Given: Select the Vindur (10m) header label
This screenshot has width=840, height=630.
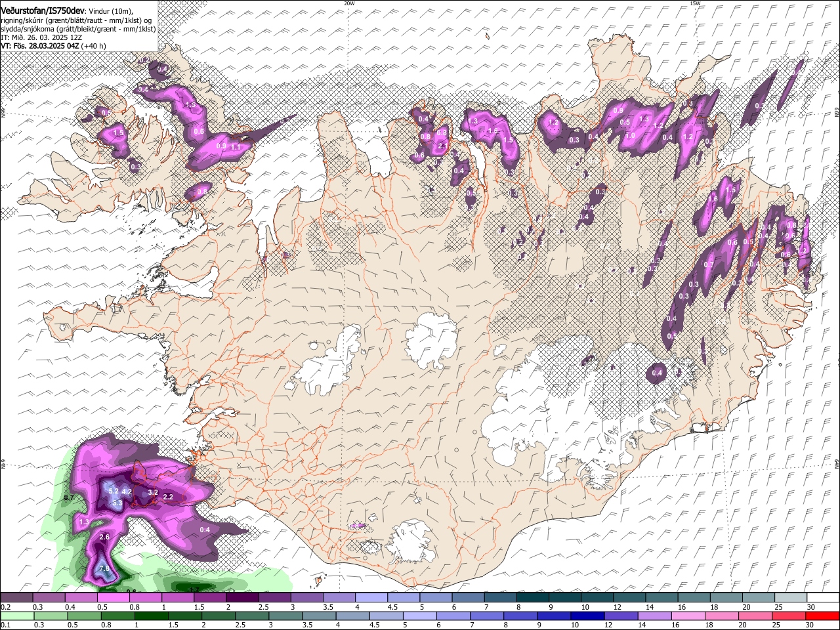Looking at the screenshot, I should click(x=112, y=11).
